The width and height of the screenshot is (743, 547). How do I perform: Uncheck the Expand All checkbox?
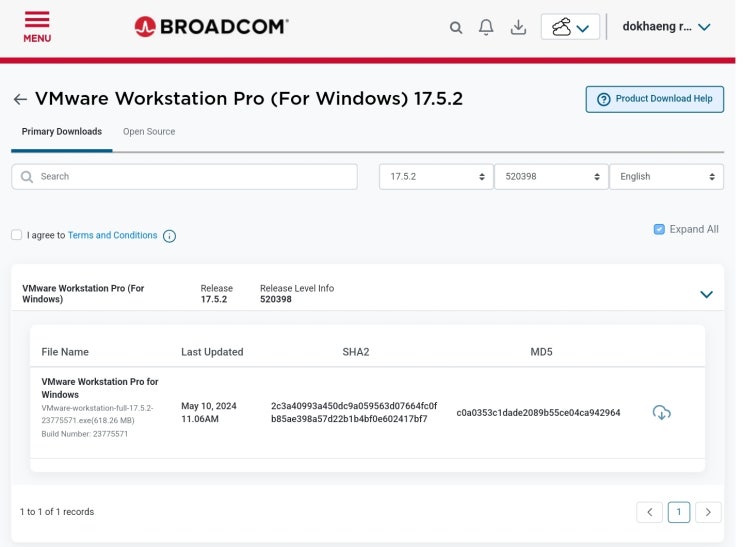tap(659, 229)
